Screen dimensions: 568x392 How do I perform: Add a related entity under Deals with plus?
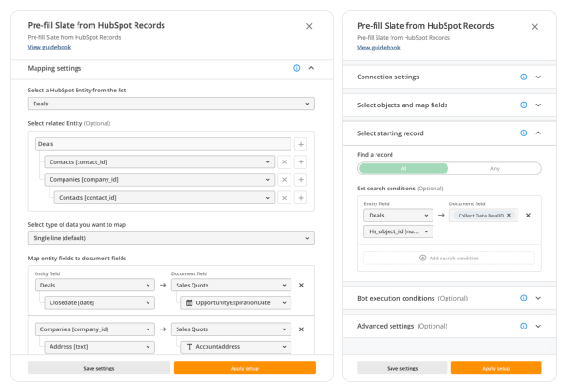301,144
